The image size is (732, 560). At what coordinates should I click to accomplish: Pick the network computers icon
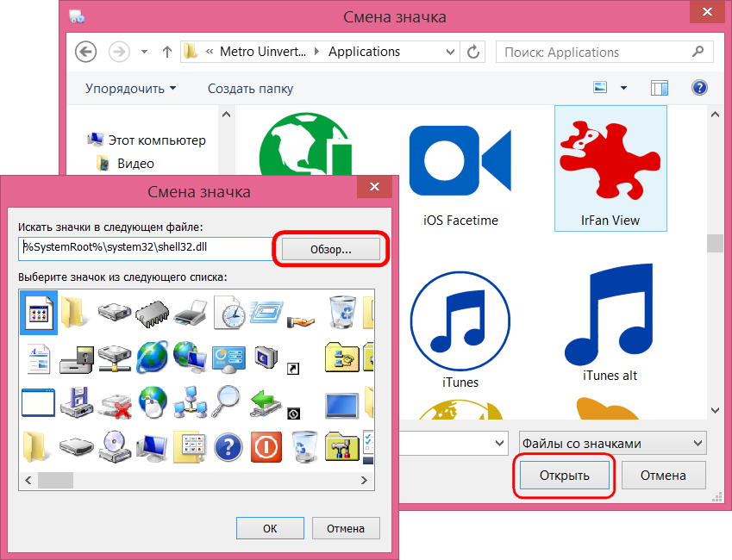coord(190,402)
